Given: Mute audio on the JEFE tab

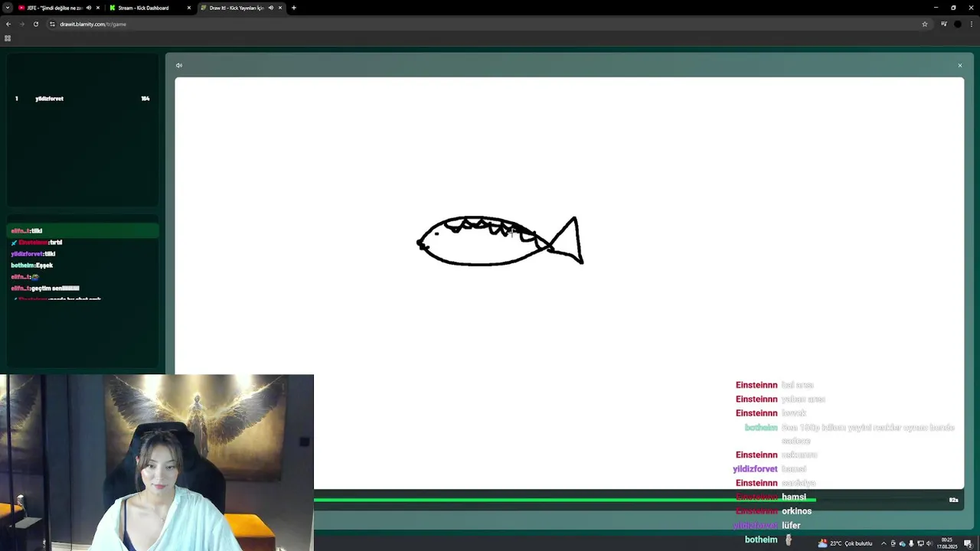Looking at the screenshot, I should pos(89,8).
